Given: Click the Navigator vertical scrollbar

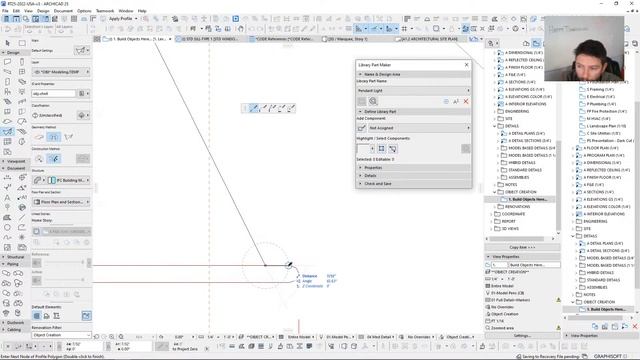Looking at the screenshot, I should pyautogui.click(x=558, y=186).
